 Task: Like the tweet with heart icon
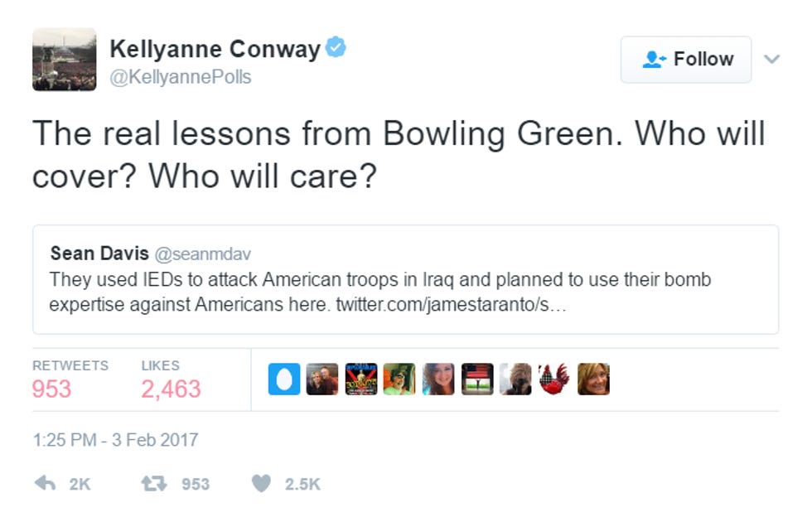[x=261, y=483]
